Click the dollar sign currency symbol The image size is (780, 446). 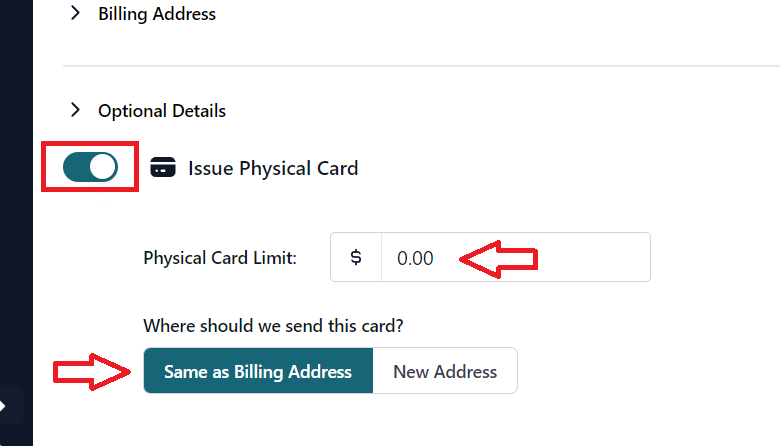click(356, 257)
